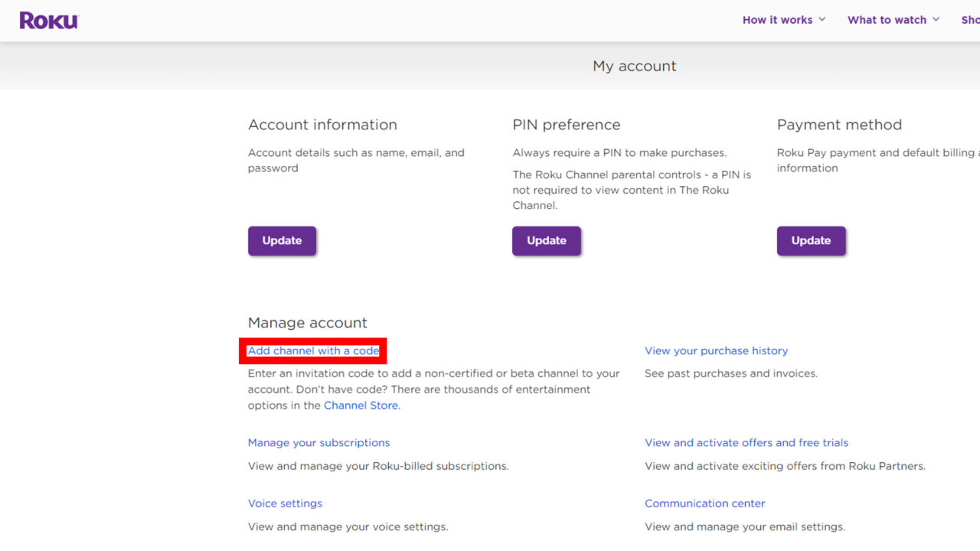This screenshot has height=551, width=980.
Task: Open Add channel with a code
Action: point(313,350)
